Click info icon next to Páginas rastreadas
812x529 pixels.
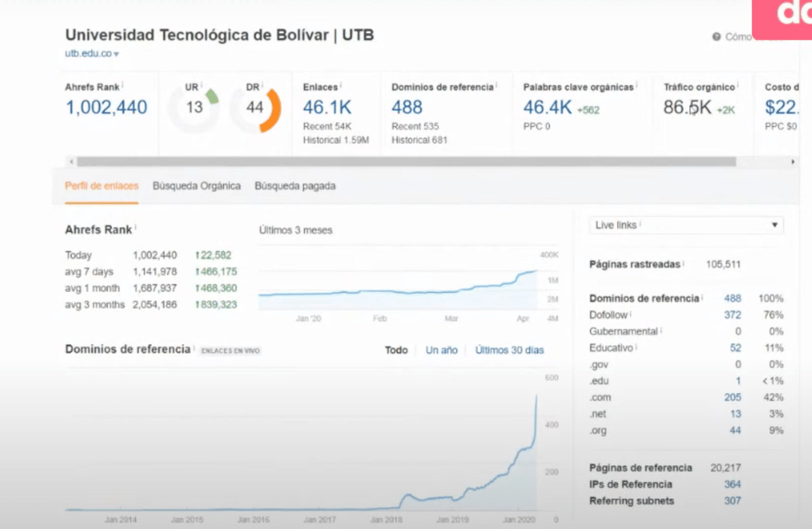point(684,263)
